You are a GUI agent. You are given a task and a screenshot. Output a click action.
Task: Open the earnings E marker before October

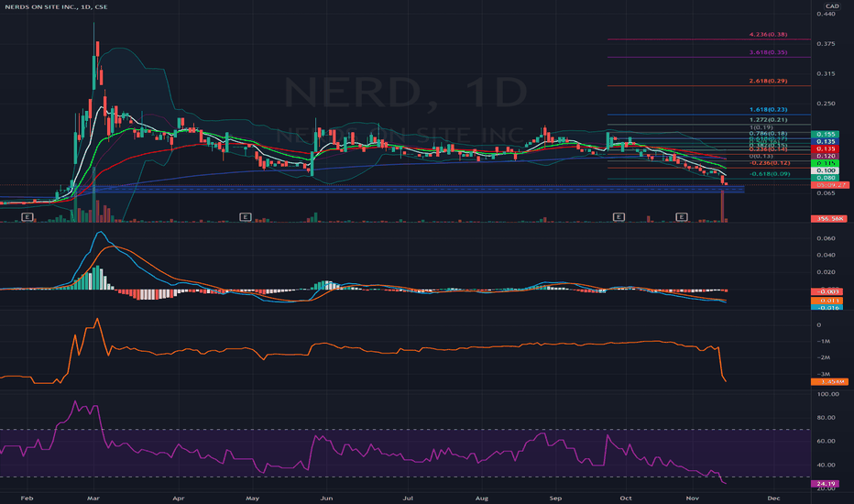[x=619, y=217]
